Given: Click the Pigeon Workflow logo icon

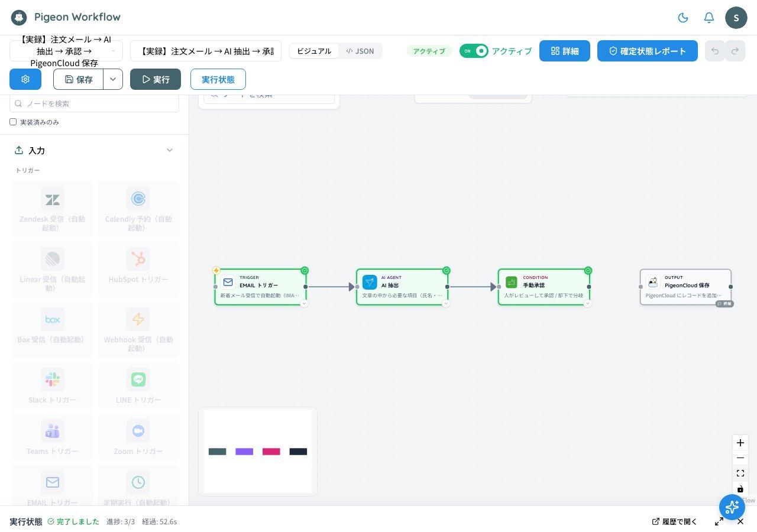Looking at the screenshot, I should pos(19,18).
